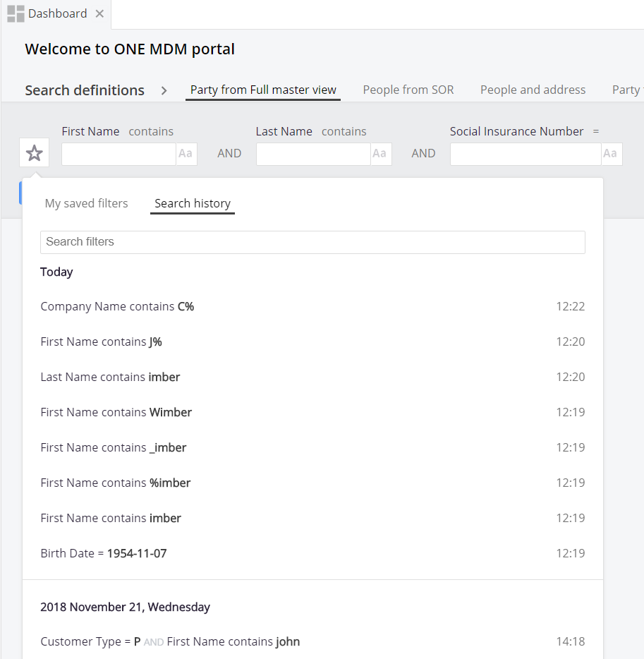
Task: Click the First Name text field
Action: pyautogui.click(x=119, y=154)
